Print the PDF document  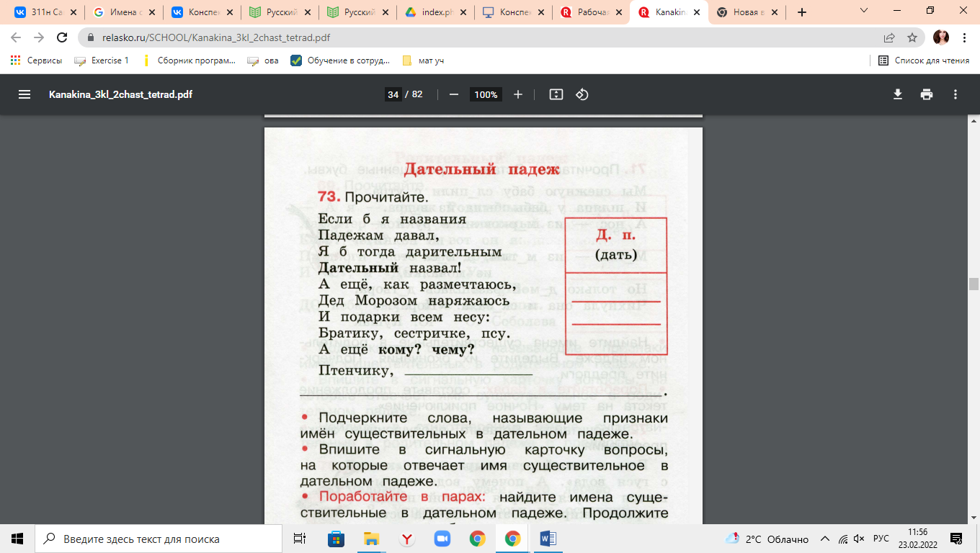coord(927,94)
